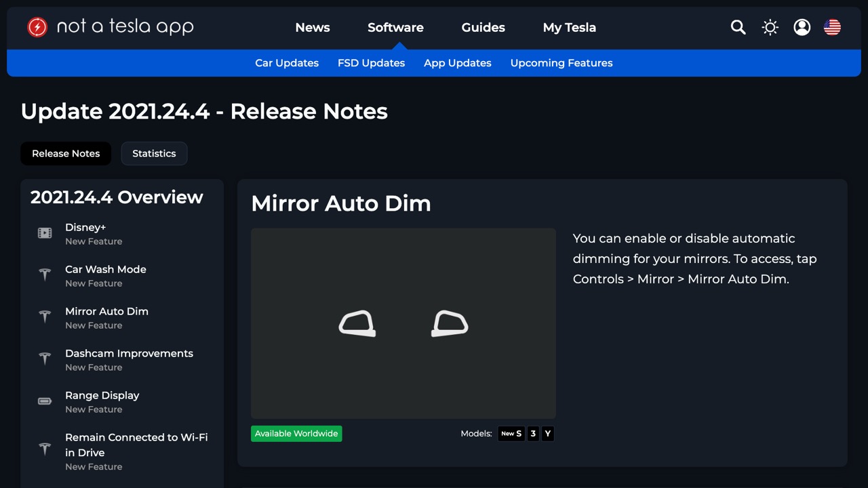Screen dimensions: 868x488
Task: Open the Software menu
Action: click(x=395, y=28)
